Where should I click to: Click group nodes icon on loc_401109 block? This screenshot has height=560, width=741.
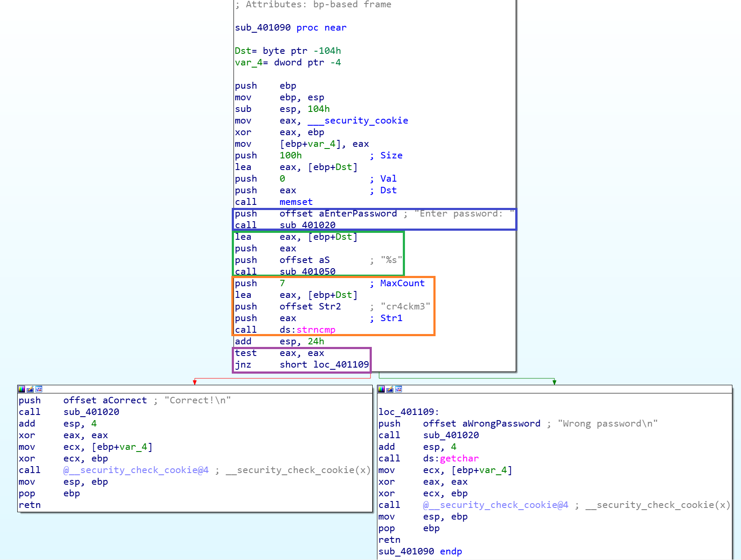(399, 389)
